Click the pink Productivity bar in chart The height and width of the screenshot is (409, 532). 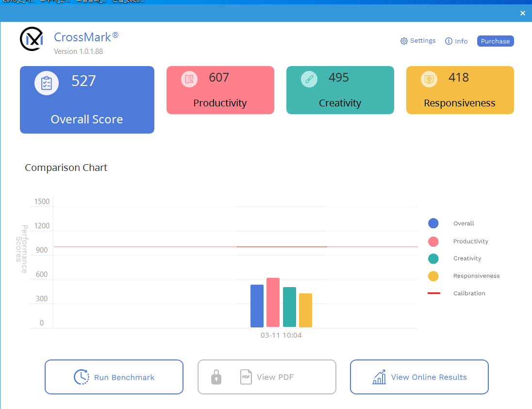273,303
